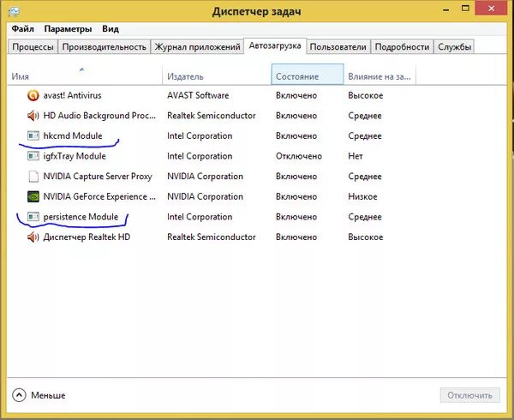
Task: Click Intel Corporation publisher of hkcmd Module
Action: [200, 135]
